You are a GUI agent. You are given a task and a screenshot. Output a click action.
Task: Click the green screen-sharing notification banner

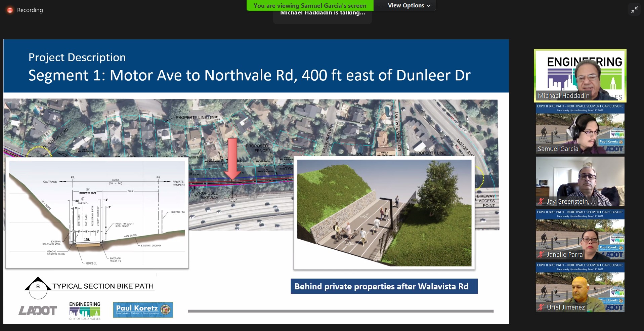(x=309, y=5)
